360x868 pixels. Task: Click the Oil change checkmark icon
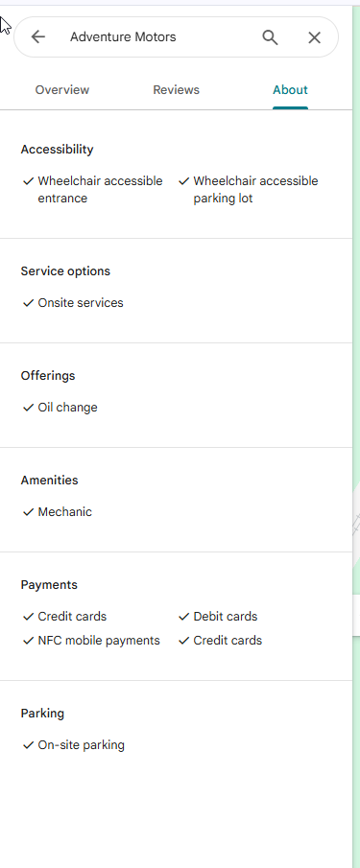click(x=28, y=408)
